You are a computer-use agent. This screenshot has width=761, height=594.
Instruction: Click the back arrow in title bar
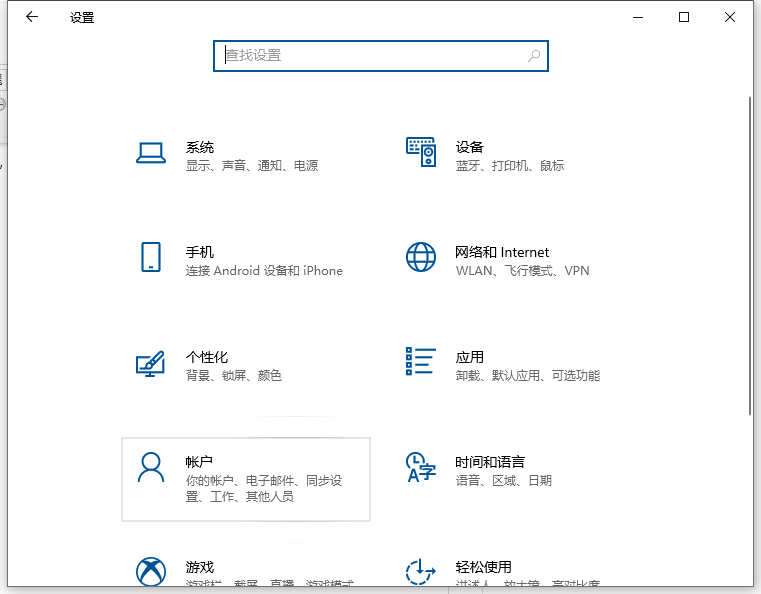point(32,17)
